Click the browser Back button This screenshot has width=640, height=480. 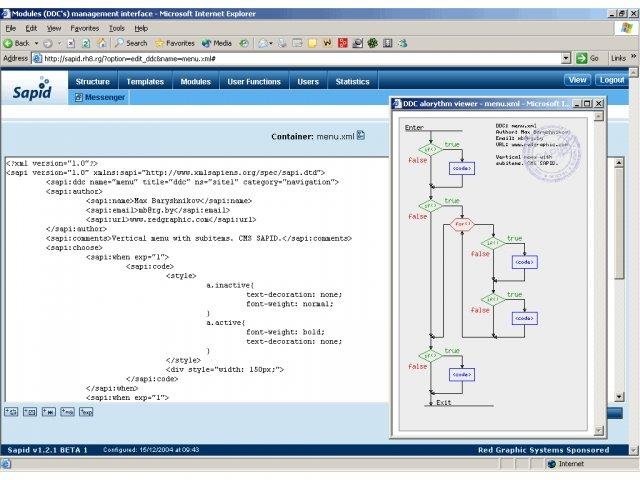16,43
